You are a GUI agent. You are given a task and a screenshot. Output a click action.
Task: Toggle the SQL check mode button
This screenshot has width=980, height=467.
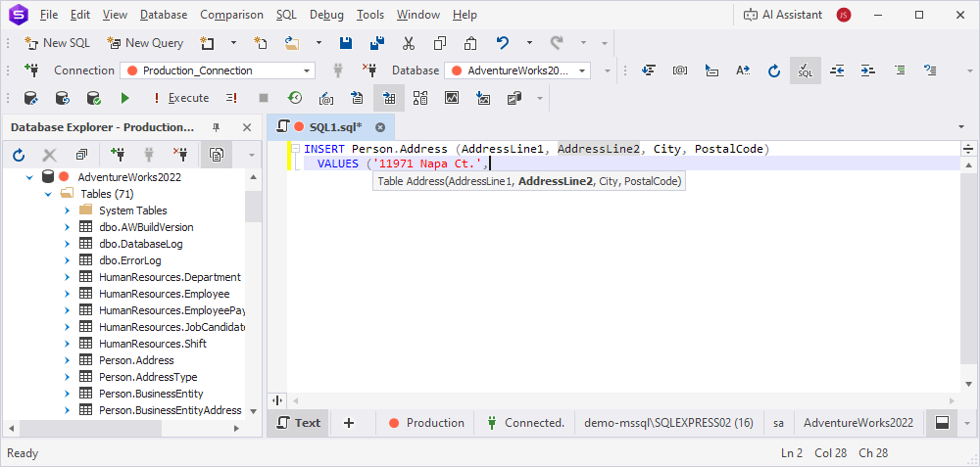805,70
